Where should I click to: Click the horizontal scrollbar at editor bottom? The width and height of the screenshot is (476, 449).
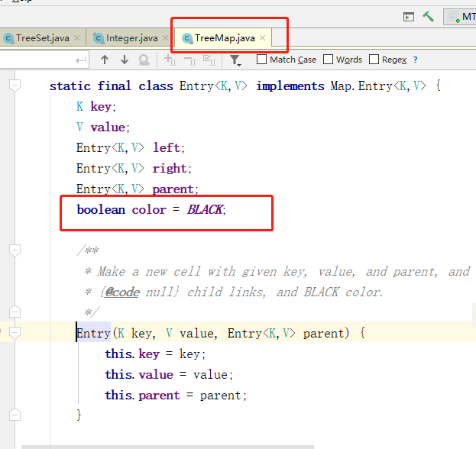click(x=167, y=447)
